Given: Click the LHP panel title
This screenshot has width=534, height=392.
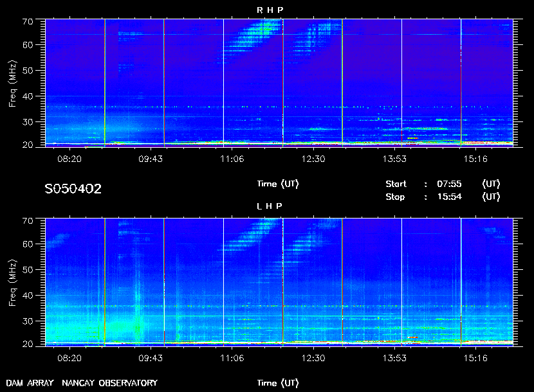Looking at the screenshot, I should point(270,206).
